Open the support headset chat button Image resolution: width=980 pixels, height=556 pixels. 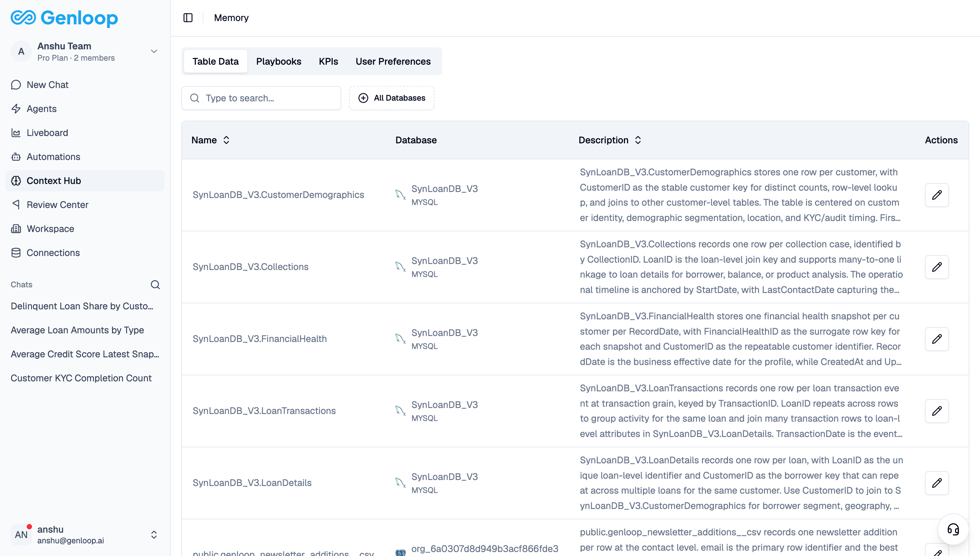pos(953,529)
